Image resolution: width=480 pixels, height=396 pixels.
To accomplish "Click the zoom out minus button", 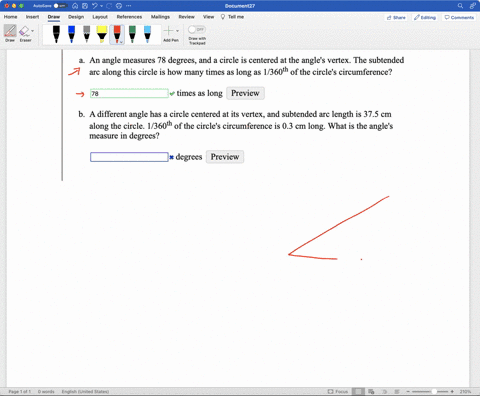I will pyautogui.click(x=408, y=391).
